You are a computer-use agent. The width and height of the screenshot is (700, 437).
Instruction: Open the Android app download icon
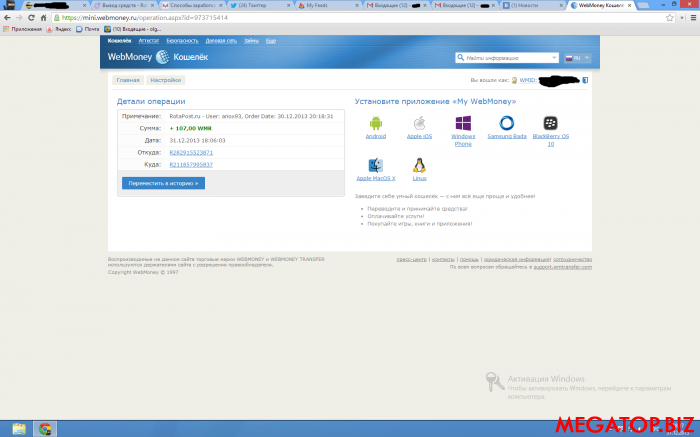point(375,123)
